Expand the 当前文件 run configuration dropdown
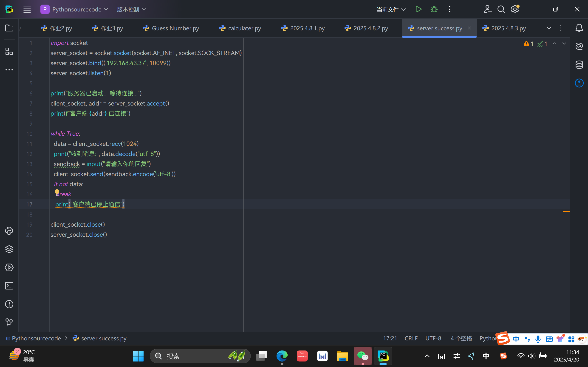Viewport: 588px width, 367px height. click(391, 9)
